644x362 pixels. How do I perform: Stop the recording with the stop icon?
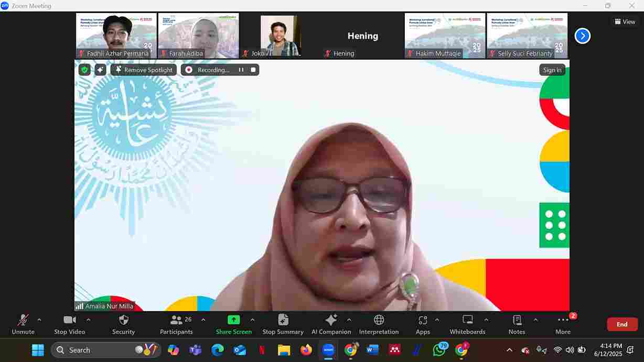coord(253,69)
